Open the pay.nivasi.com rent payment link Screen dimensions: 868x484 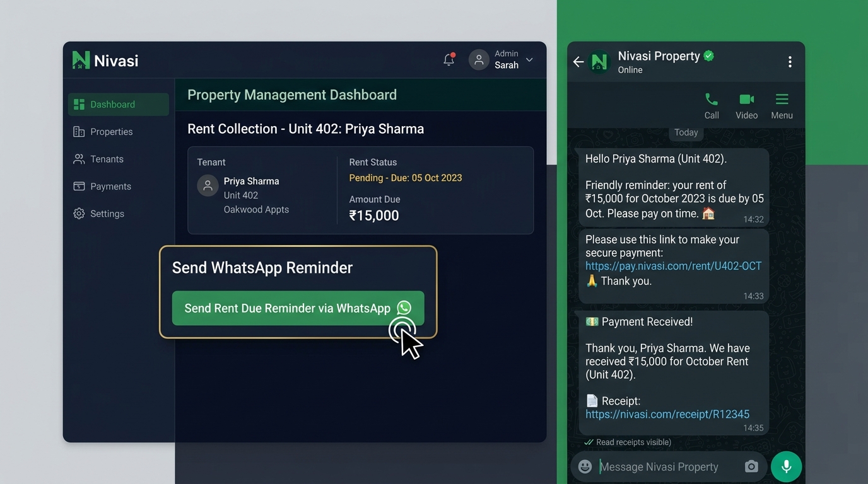point(674,266)
